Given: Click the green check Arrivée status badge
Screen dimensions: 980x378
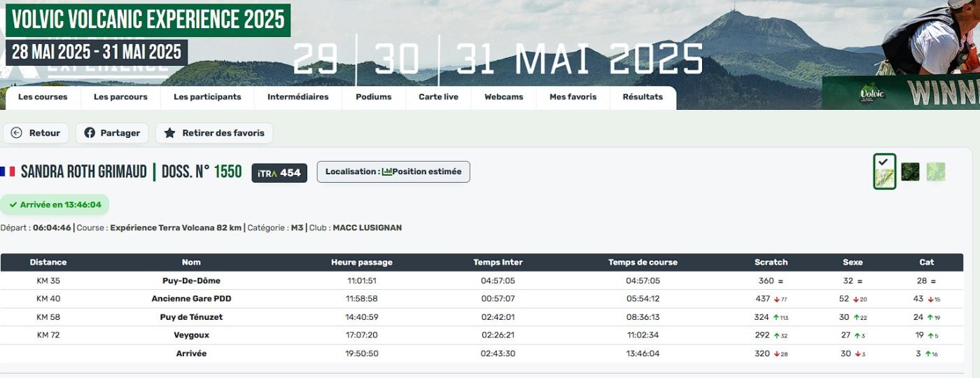Looking at the screenshot, I should tap(55, 205).
